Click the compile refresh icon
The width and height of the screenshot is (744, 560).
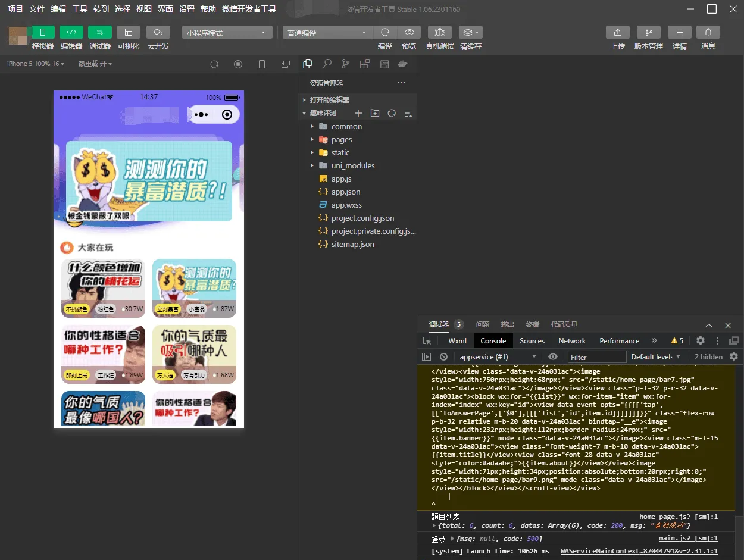pyautogui.click(x=385, y=32)
